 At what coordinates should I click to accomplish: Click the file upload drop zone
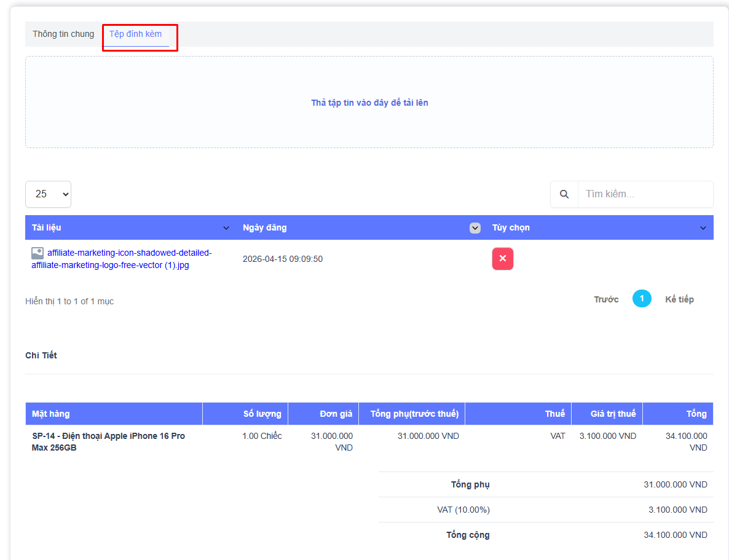click(369, 103)
